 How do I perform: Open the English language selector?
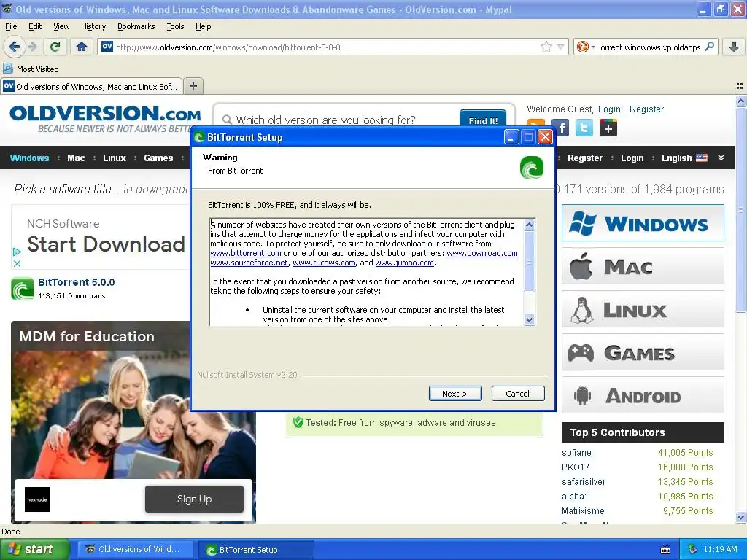pyautogui.click(x=684, y=158)
